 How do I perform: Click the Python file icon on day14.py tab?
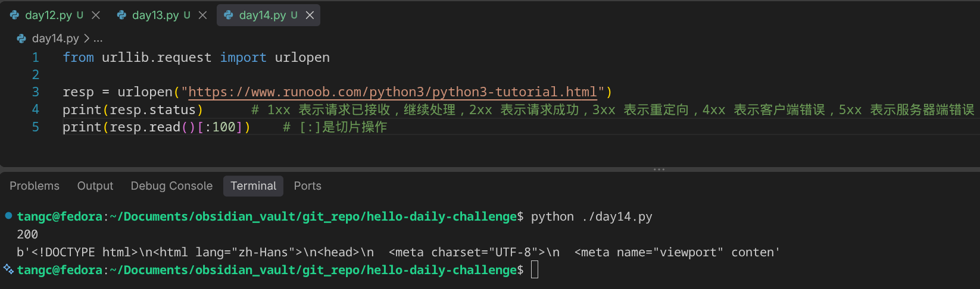[x=229, y=15]
